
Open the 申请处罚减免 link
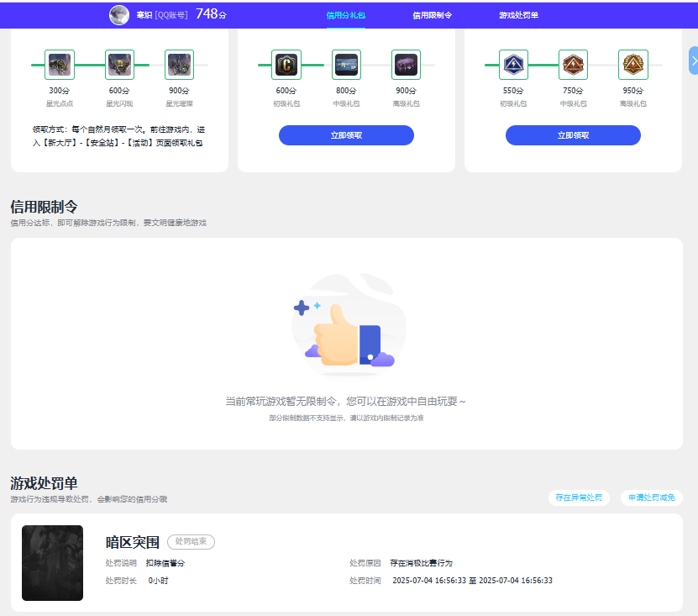(651, 498)
